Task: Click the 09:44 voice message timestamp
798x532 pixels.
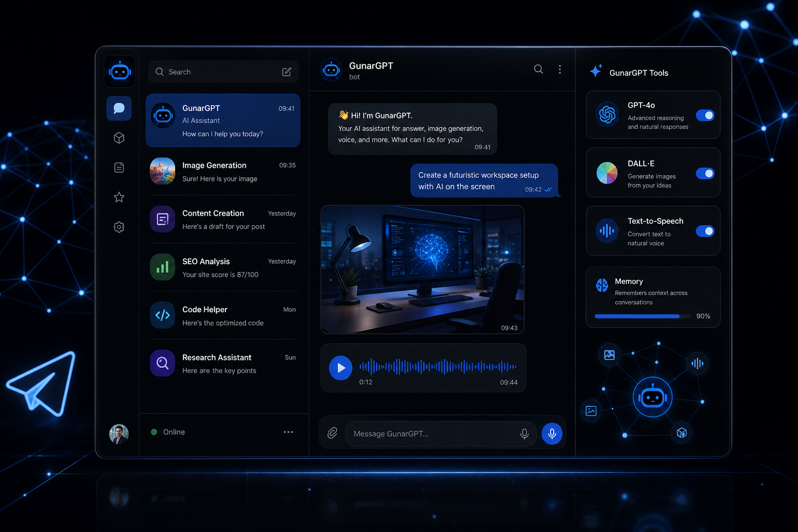Action: [509, 382]
